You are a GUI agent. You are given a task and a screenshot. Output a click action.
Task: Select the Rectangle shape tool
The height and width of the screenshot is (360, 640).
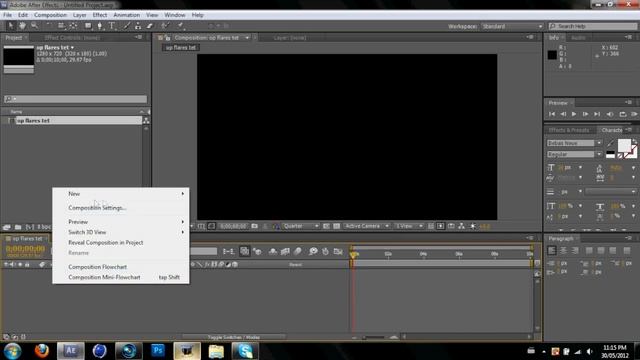(88, 26)
